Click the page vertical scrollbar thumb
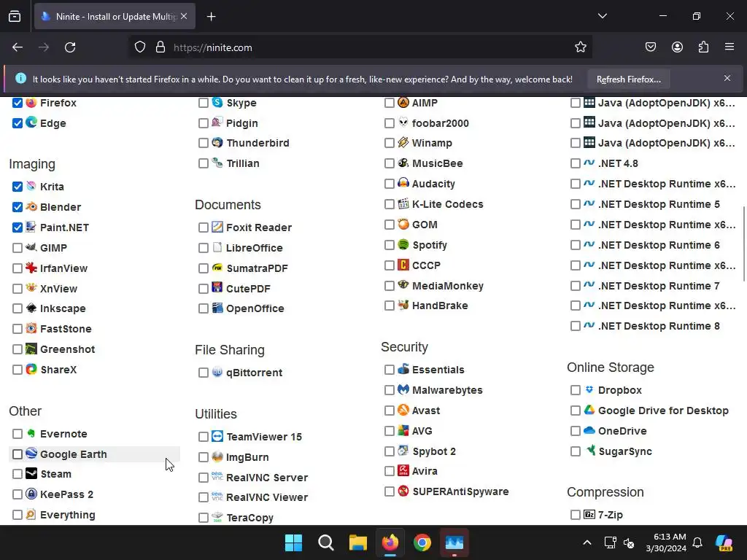 pyautogui.click(x=743, y=244)
